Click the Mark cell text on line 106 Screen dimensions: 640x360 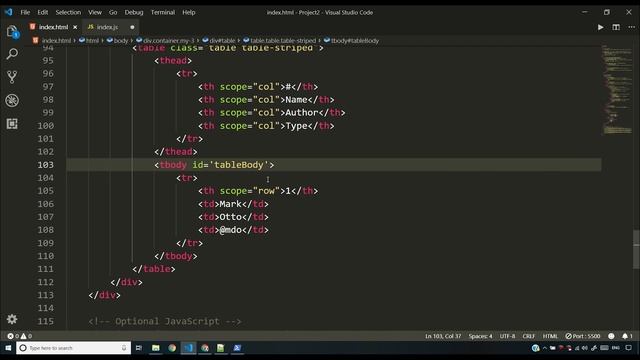(231, 204)
